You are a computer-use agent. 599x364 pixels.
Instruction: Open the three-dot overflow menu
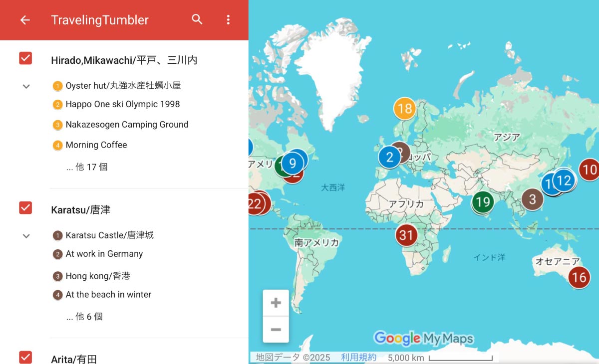tap(228, 19)
